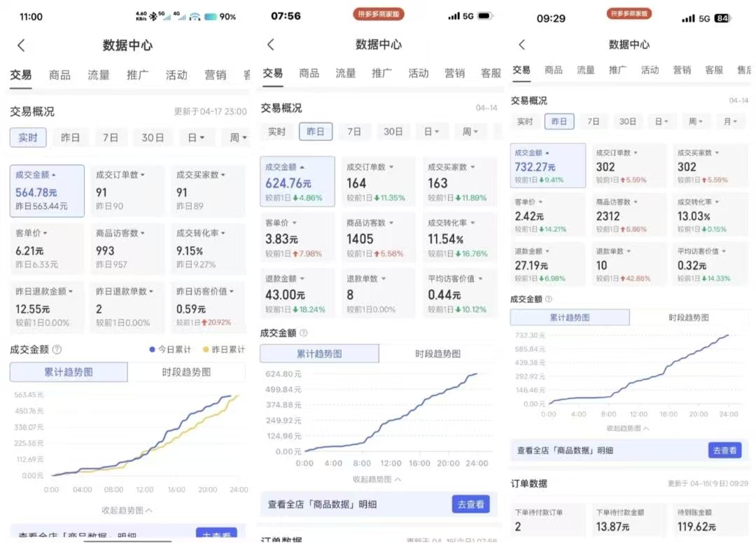Select 30日 time range in the 09:29 screen
Screen dimensions: 756x543
[x=627, y=122]
